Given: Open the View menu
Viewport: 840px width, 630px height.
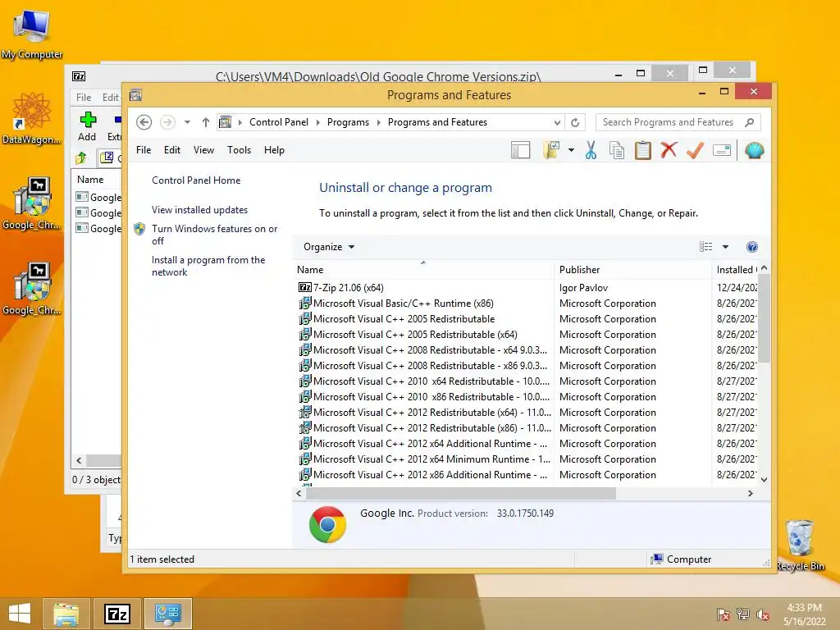Looking at the screenshot, I should coord(203,150).
